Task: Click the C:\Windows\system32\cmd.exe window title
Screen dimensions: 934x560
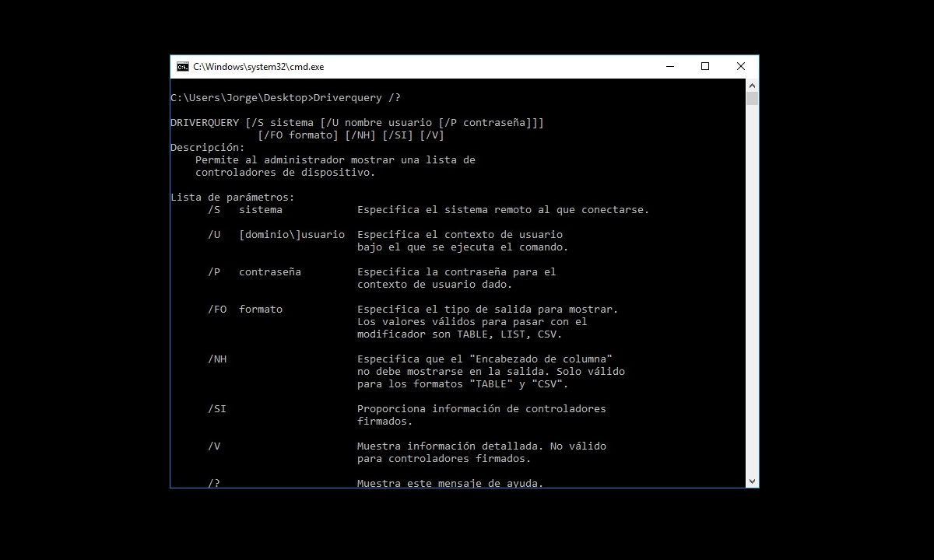Action: [x=258, y=67]
